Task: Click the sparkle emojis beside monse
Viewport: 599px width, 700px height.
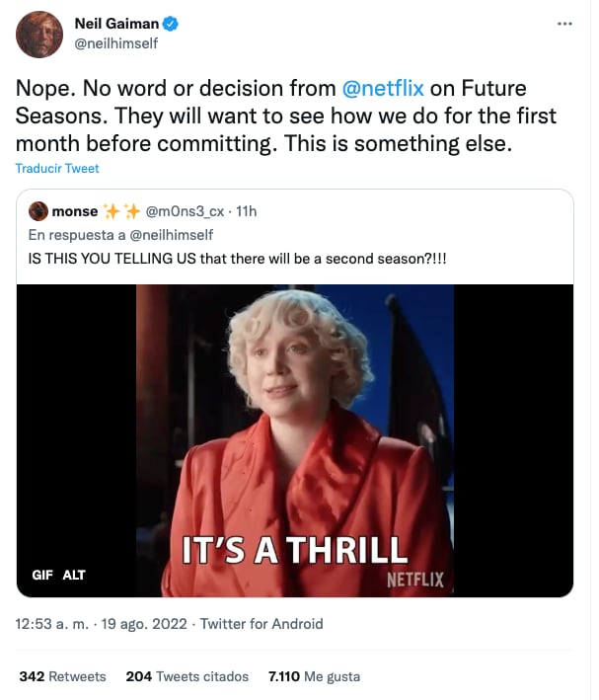Action: pyautogui.click(x=121, y=211)
